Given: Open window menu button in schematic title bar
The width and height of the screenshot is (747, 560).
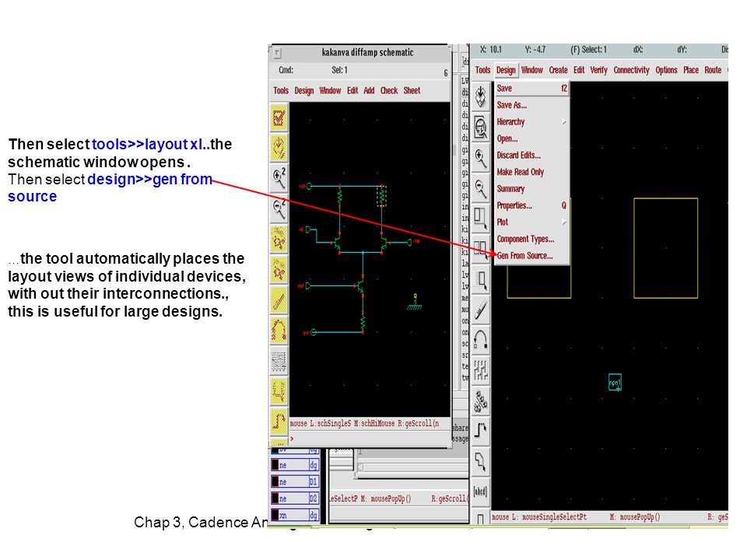Looking at the screenshot, I should pos(277,53).
